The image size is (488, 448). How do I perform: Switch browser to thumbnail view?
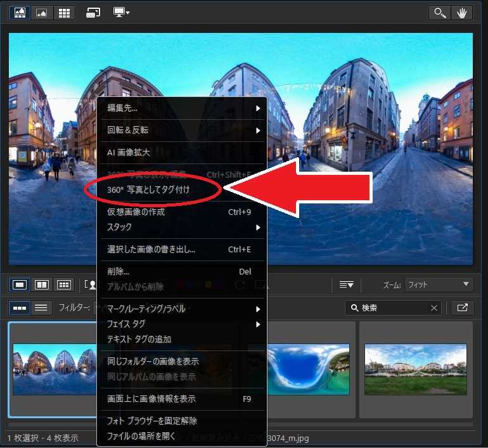coord(20,308)
